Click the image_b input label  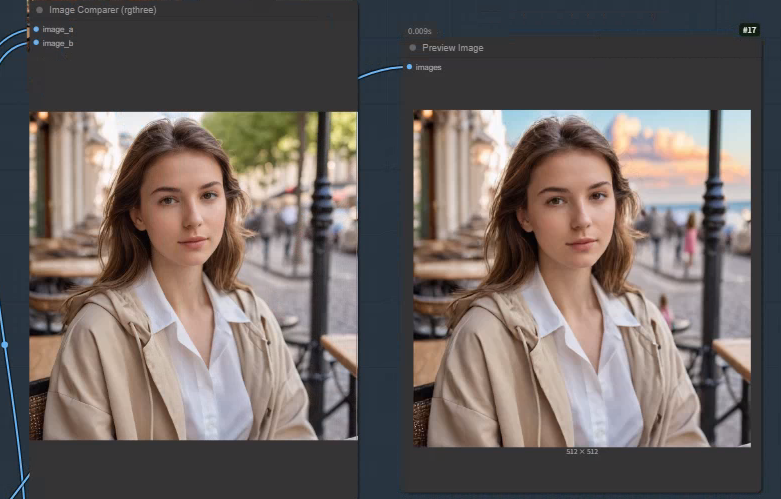pyautogui.click(x=58, y=43)
